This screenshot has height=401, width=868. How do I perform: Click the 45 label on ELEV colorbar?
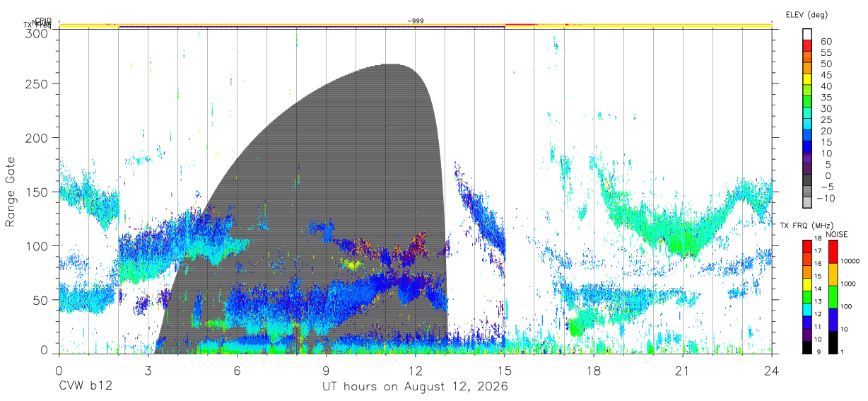click(826, 75)
